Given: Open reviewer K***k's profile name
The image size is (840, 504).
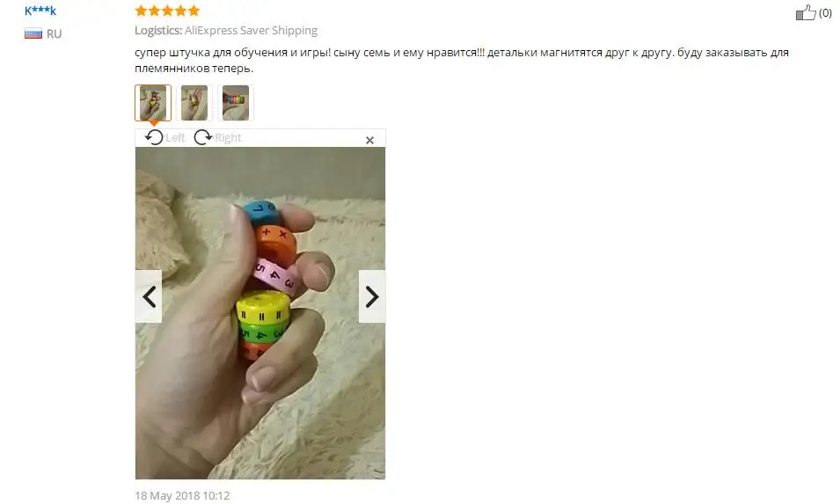Looking at the screenshot, I should (40, 11).
